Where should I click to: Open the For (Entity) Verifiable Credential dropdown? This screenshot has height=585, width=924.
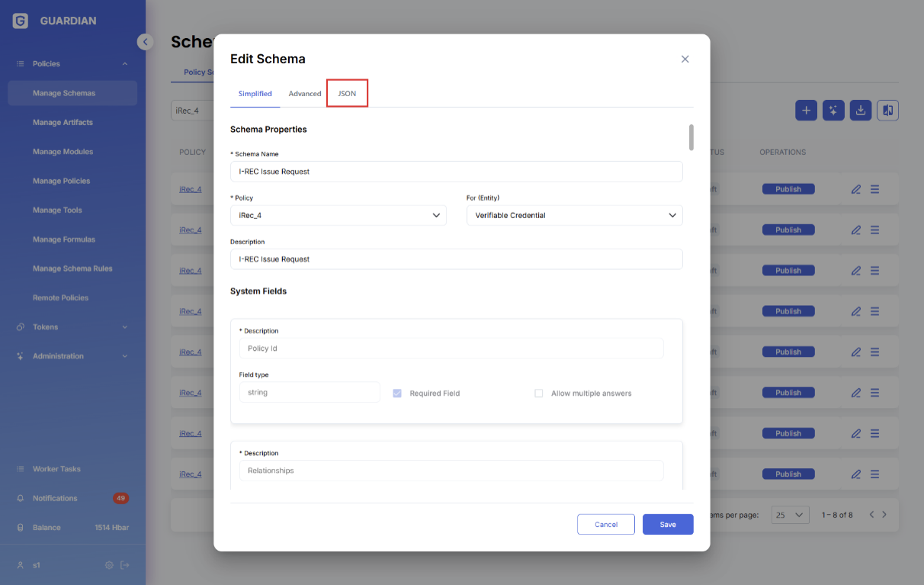click(x=574, y=216)
